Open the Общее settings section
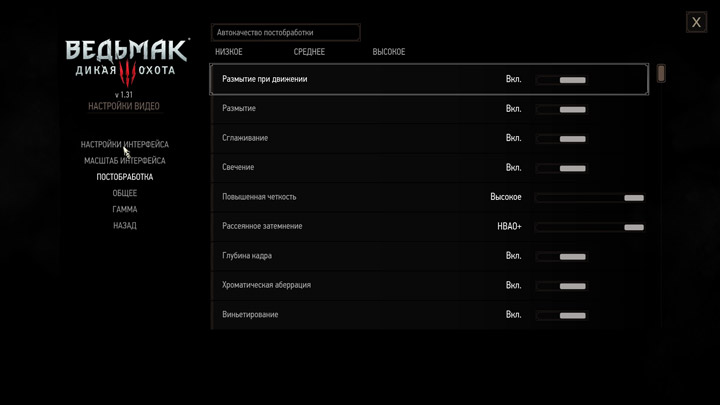The image size is (720, 405). [x=125, y=193]
